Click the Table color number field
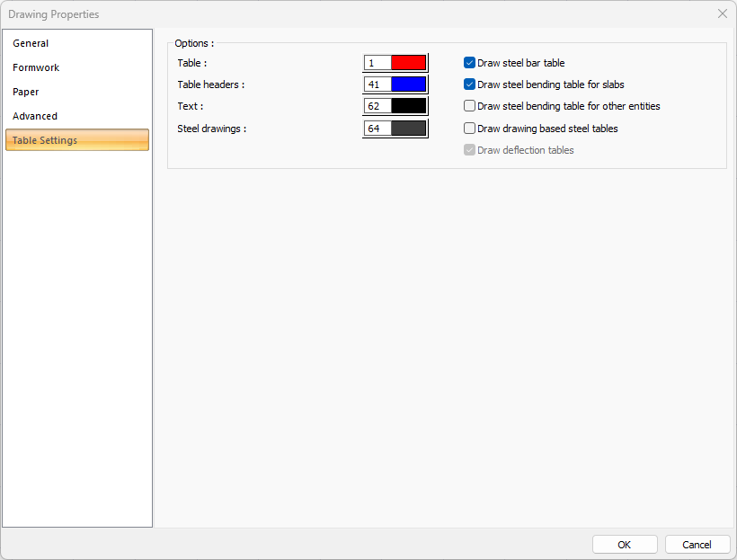Viewport: 737px width, 560px height. (x=377, y=63)
